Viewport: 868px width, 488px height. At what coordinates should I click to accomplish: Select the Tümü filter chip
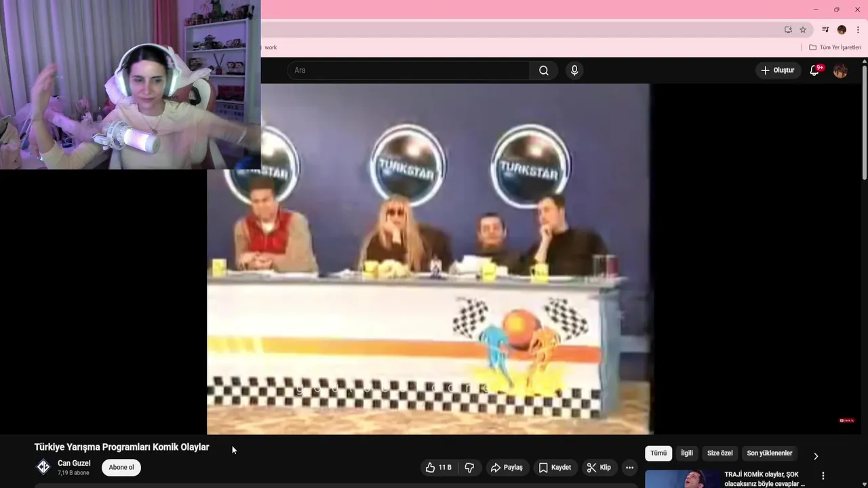coord(658,453)
